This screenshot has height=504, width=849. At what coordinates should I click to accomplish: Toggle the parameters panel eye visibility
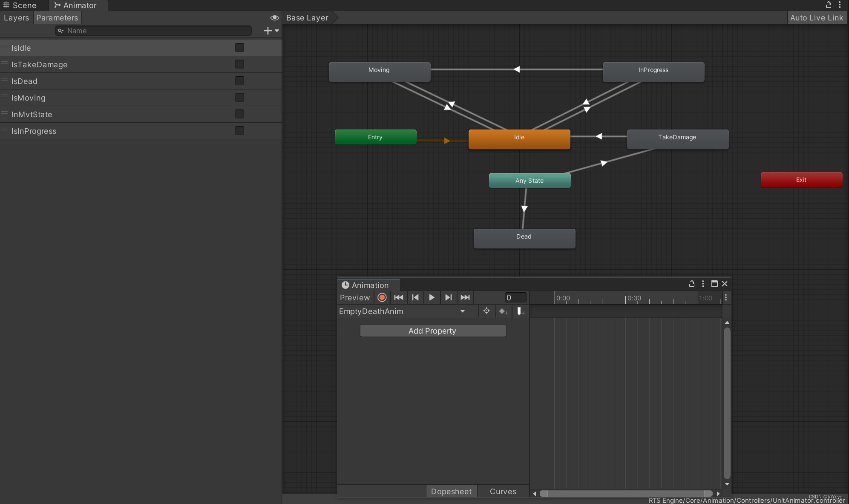274,18
